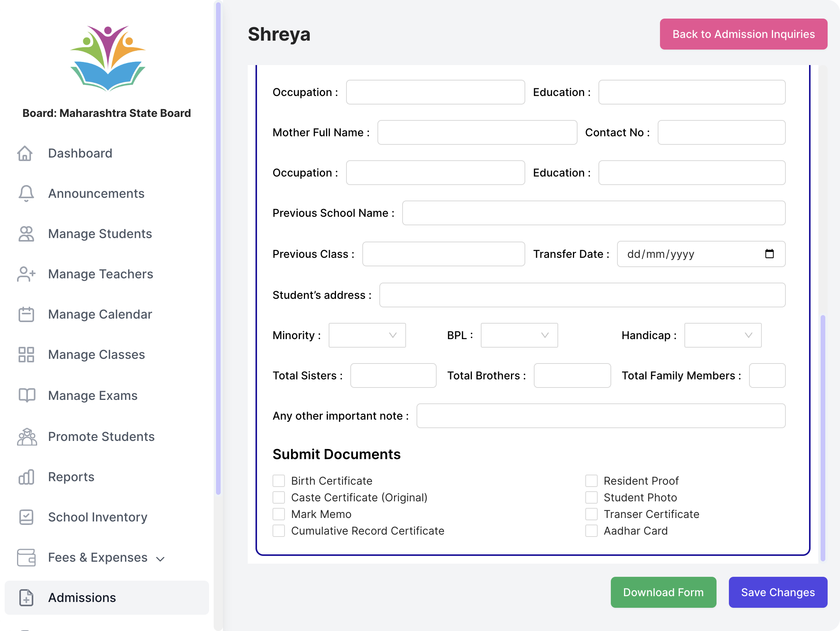Image resolution: width=840 pixels, height=631 pixels.
Task: Click the Download Form button
Action: [x=663, y=592]
